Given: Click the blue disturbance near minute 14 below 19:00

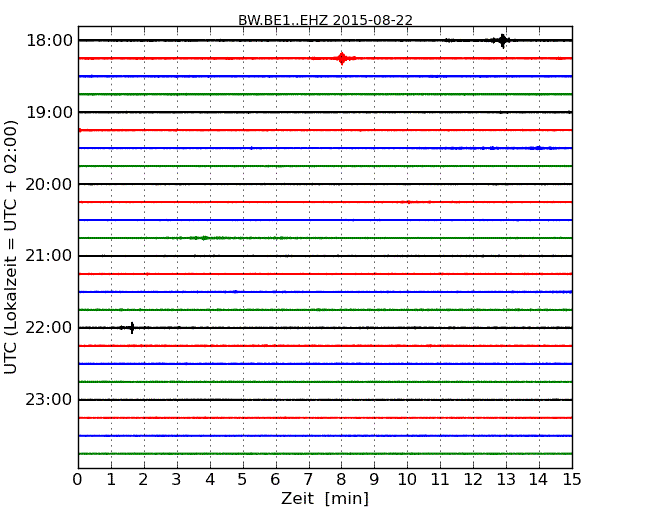Looking at the screenshot, I should tap(538, 148).
